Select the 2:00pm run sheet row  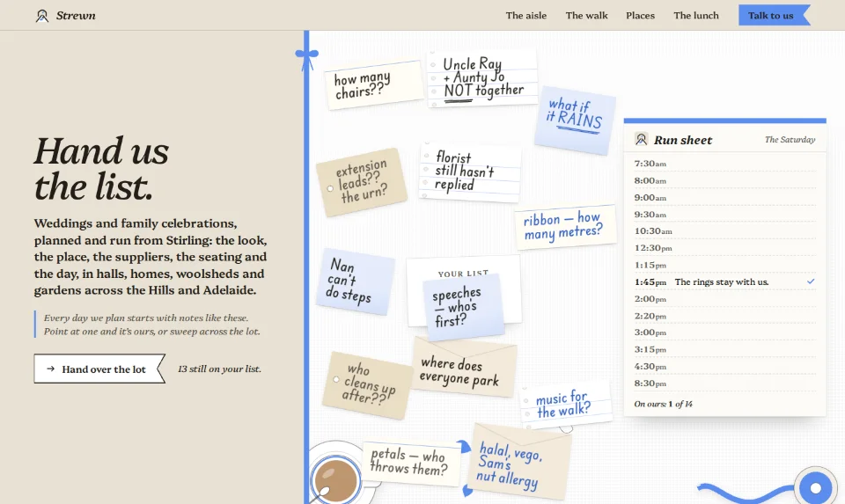pos(724,299)
